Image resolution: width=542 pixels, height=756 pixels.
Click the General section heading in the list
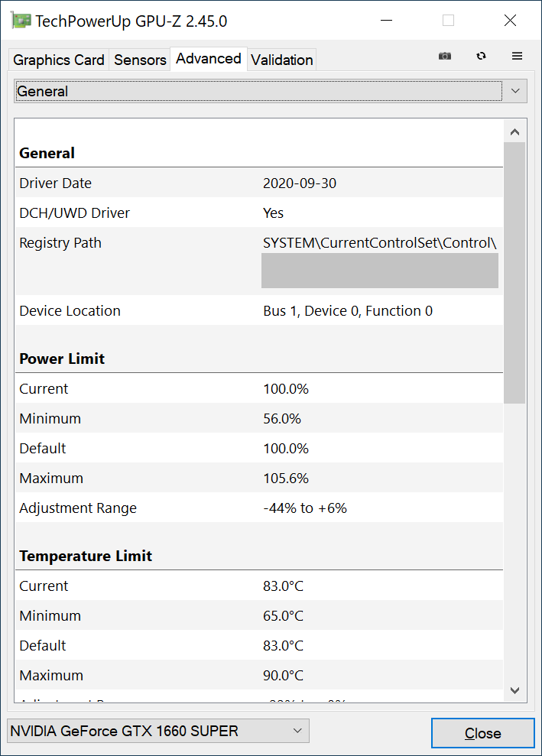[47, 154]
